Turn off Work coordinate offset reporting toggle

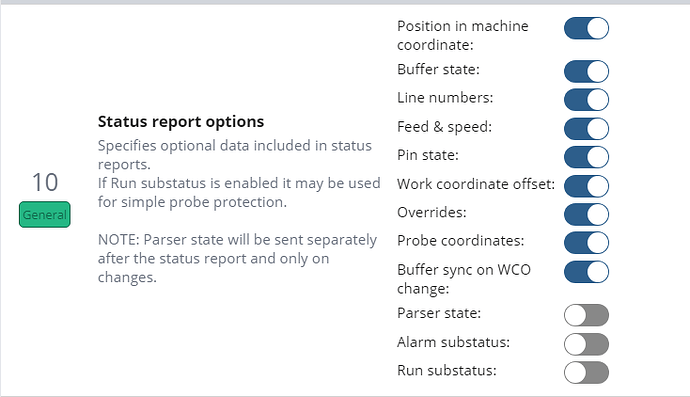point(586,186)
